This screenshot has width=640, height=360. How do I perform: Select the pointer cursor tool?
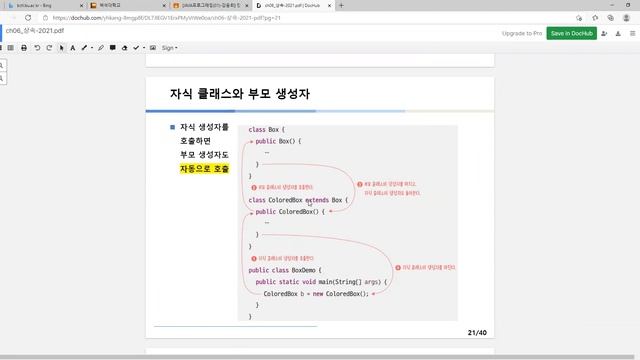61,48
